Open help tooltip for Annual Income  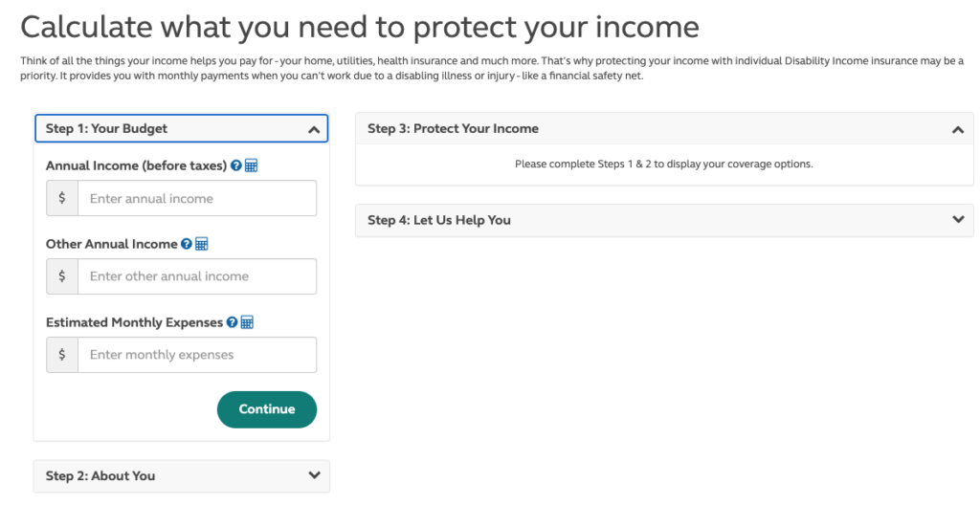236,165
